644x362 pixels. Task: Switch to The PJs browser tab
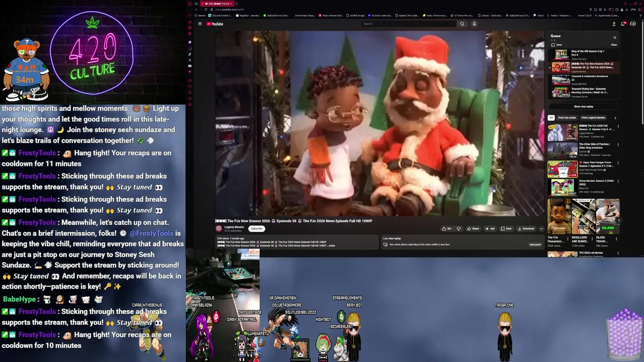click(x=218, y=4)
